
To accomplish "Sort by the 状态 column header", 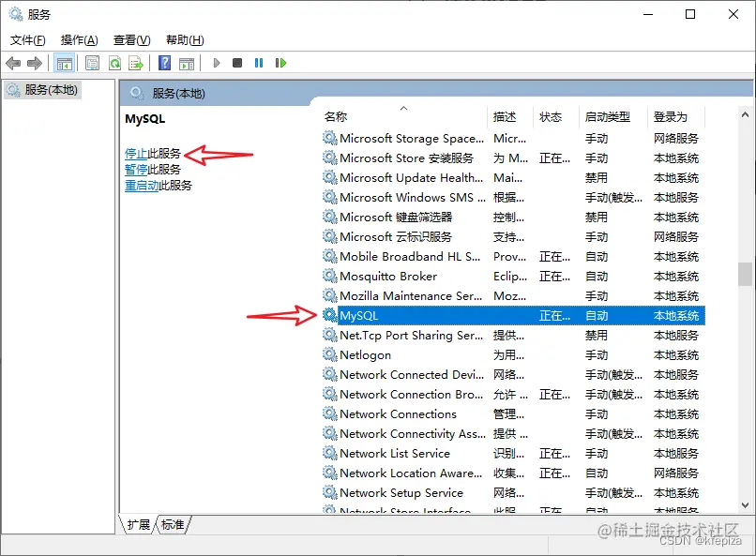I will (x=556, y=116).
